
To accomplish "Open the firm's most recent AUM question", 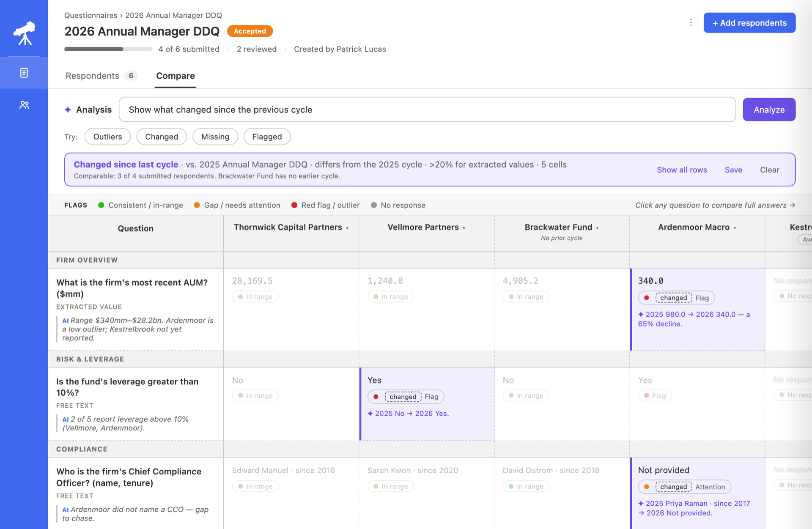I will click(x=132, y=288).
